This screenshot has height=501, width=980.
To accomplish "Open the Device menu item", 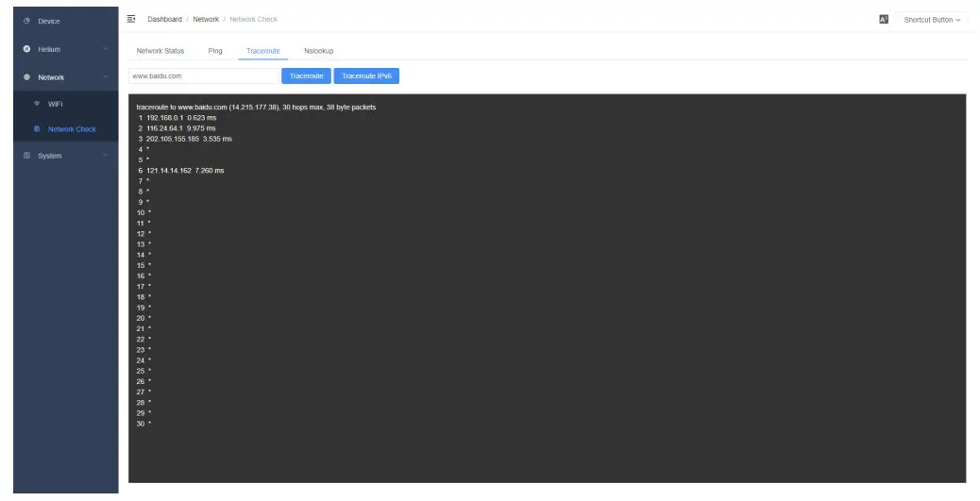I will [x=66, y=22].
